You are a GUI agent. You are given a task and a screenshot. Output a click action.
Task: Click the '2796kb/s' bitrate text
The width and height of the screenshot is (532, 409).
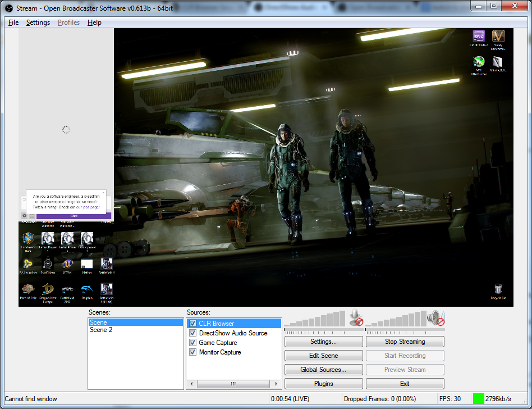498,399
